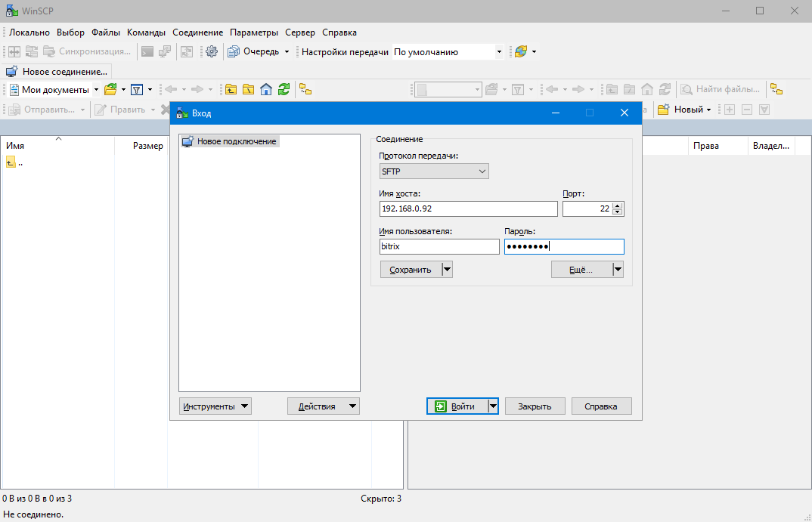812x522 pixels.
Task: Go to home directory via Home icon
Action: 265,89
